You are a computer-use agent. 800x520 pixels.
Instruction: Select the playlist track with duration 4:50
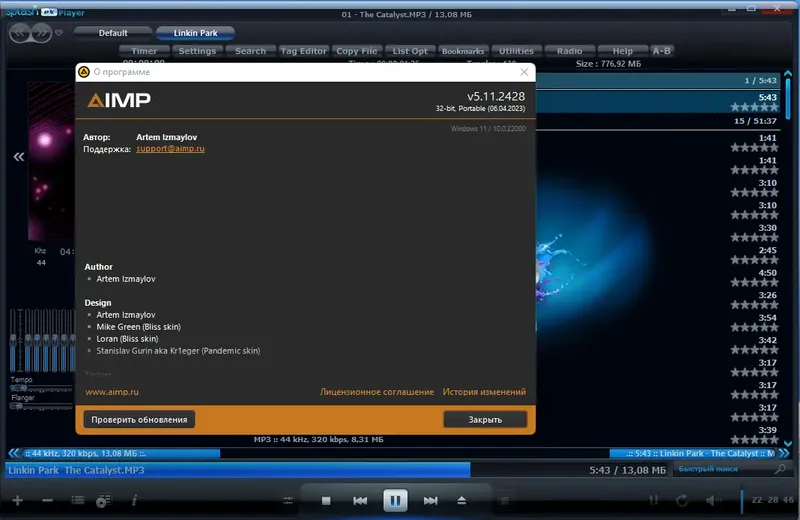[x=658, y=278]
